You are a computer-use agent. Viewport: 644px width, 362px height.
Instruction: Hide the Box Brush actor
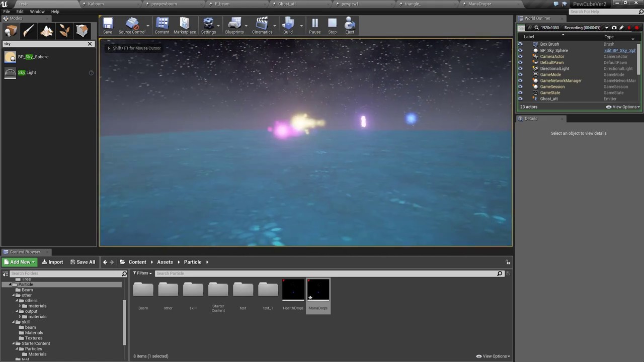click(521, 44)
